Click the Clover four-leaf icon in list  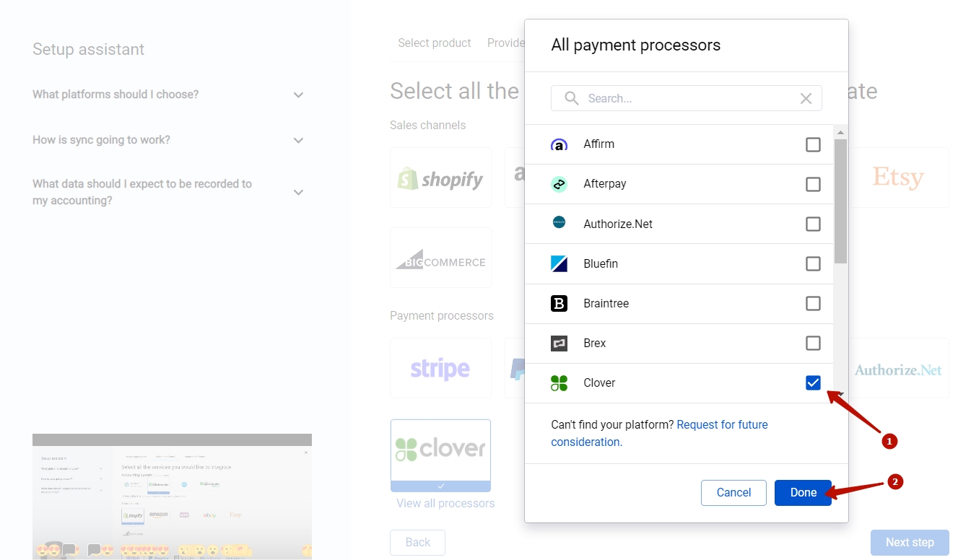[x=559, y=382]
